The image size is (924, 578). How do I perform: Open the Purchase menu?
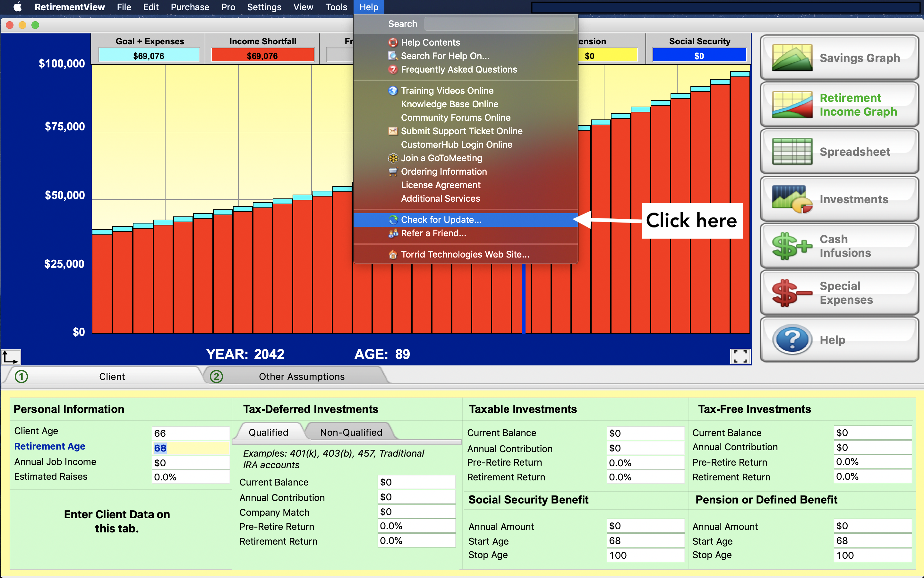point(190,7)
